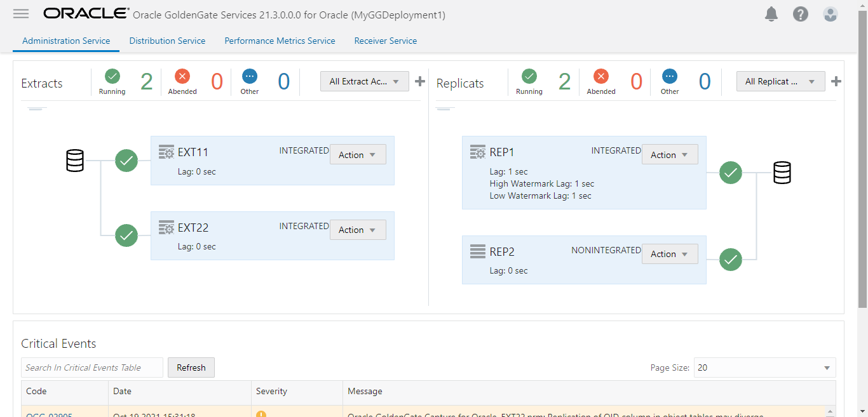Click the Extracts Other status icon
The height and width of the screenshot is (417, 868).
(x=250, y=76)
